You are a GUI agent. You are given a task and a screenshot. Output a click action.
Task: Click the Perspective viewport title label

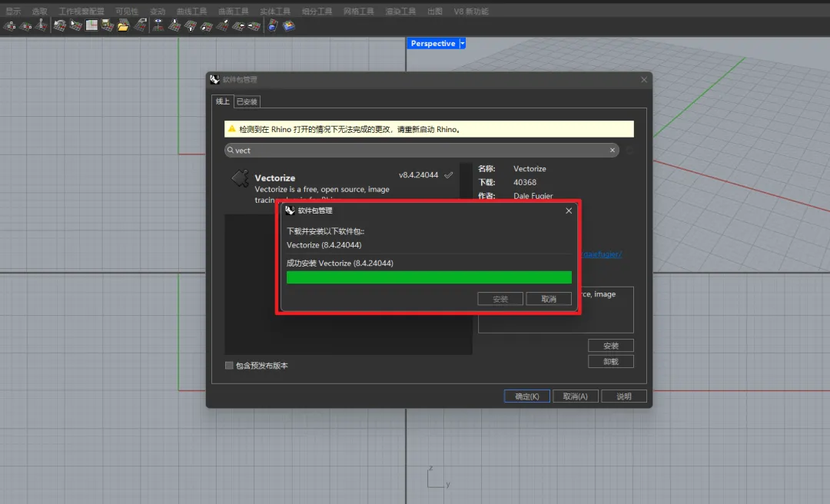point(433,44)
